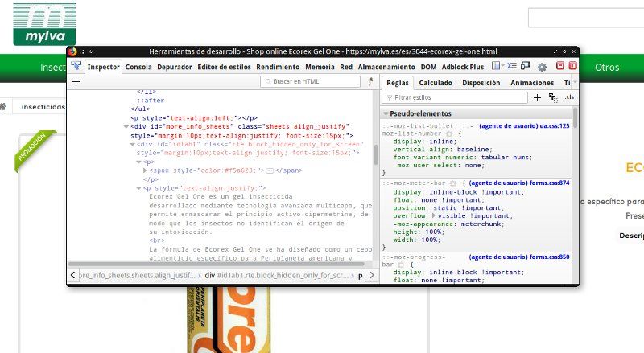This screenshot has height=353, width=644.
Task: Click the Firefox icon in devtools titlebar
Action: coord(72,51)
